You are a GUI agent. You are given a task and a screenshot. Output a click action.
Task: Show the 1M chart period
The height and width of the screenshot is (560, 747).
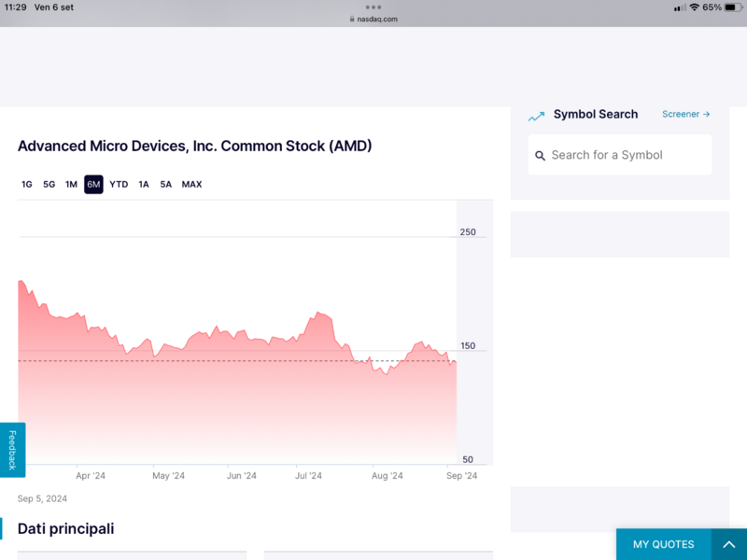(71, 184)
